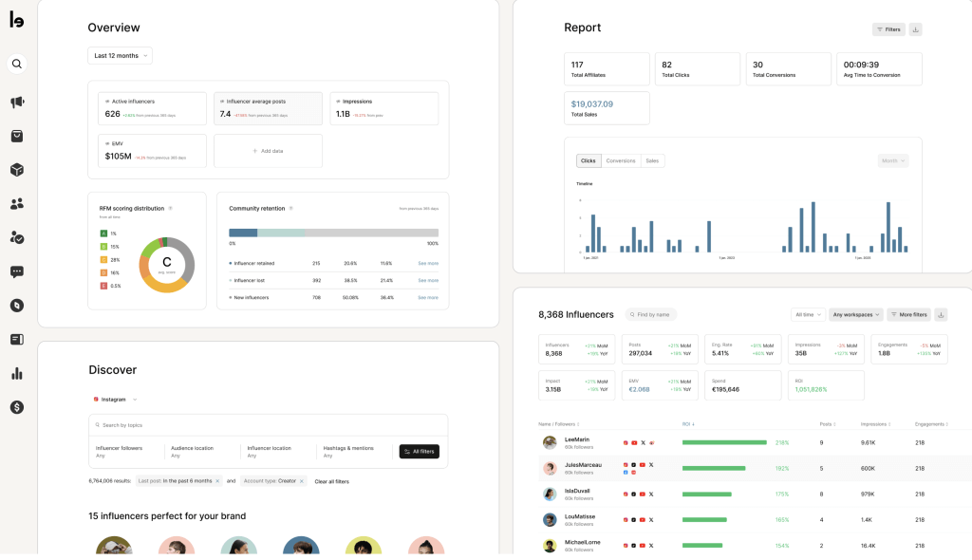The width and height of the screenshot is (972, 560).
Task: Remove the 'Account type: Creator' filter chip
Action: (302, 481)
